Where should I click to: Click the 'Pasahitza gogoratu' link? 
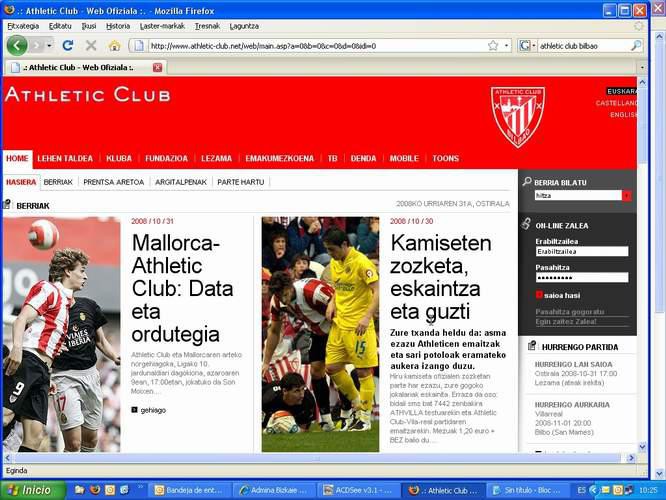(x=570, y=312)
